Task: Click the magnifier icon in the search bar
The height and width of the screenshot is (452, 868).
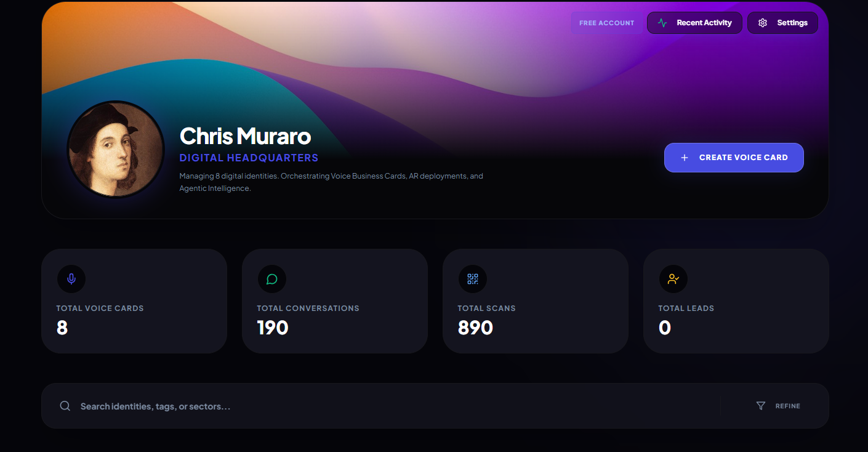Action: point(65,406)
